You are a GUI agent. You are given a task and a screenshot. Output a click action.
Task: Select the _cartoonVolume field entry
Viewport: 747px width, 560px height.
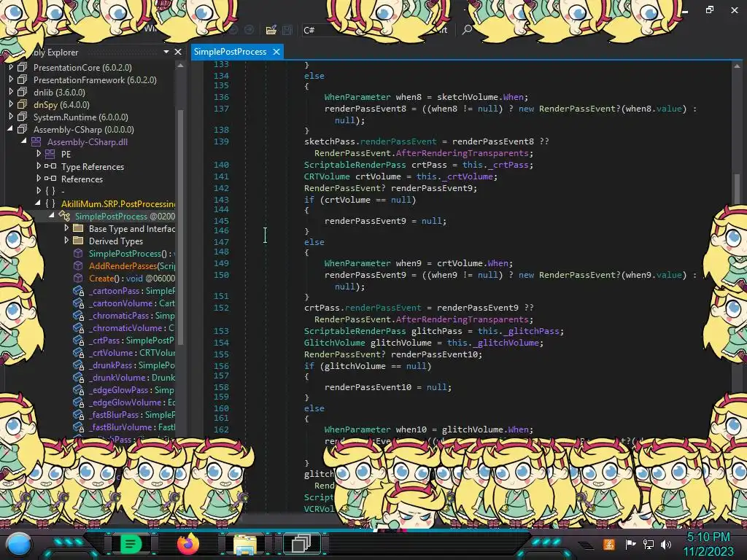click(x=131, y=303)
